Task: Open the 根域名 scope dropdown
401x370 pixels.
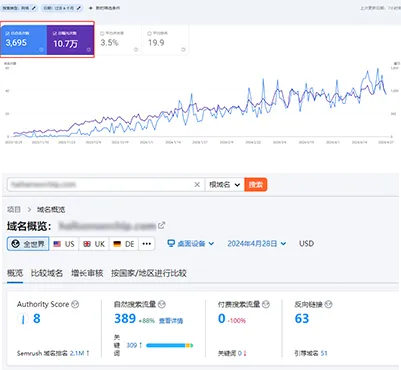Action: pyautogui.click(x=224, y=185)
